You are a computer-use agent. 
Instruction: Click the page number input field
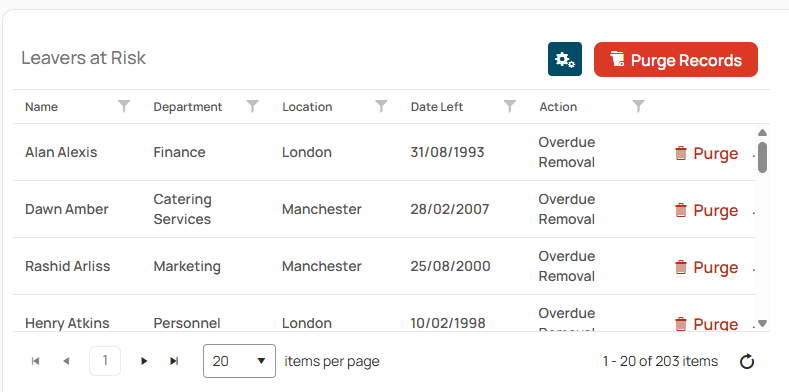click(x=105, y=361)
